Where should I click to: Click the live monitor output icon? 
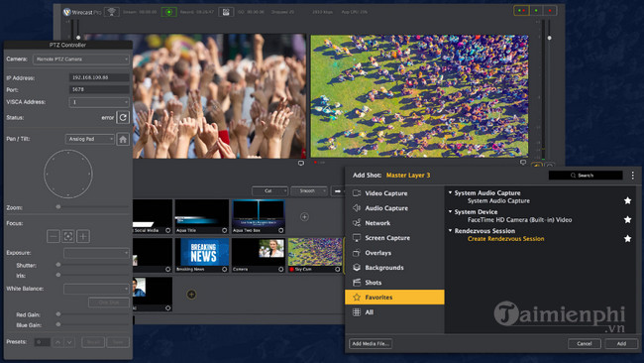click(523, 163)
